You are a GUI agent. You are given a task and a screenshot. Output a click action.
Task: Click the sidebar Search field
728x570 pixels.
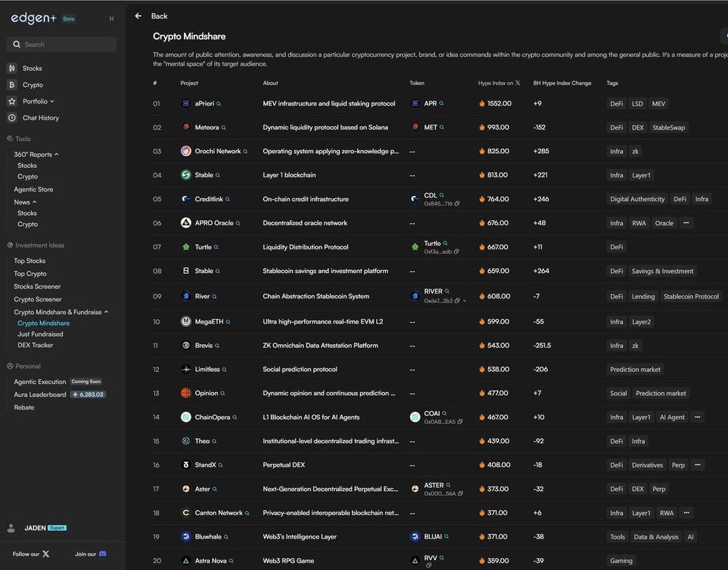pos(62,44)
